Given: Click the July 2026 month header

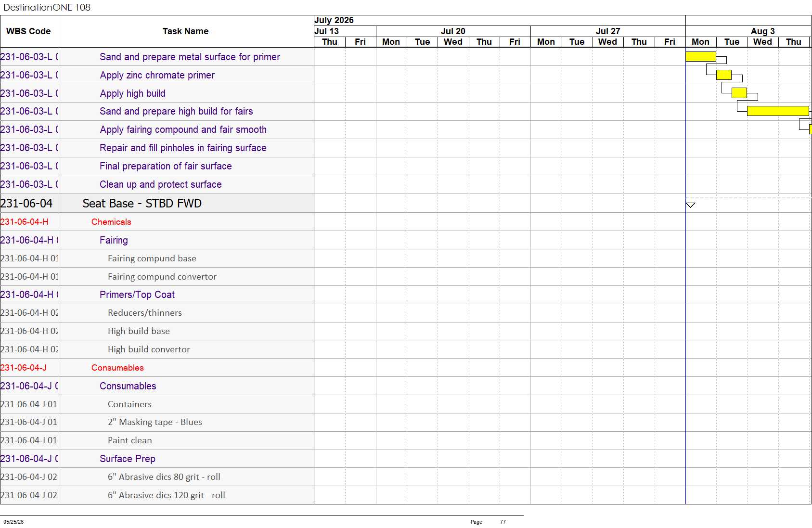Looking at the screenshot, I should [334, 20].
